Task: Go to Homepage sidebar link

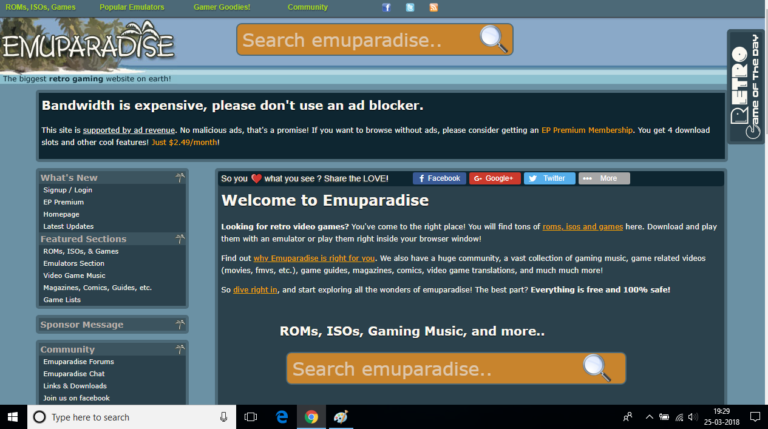Action: pyautogui.click(x=61, y=214)
